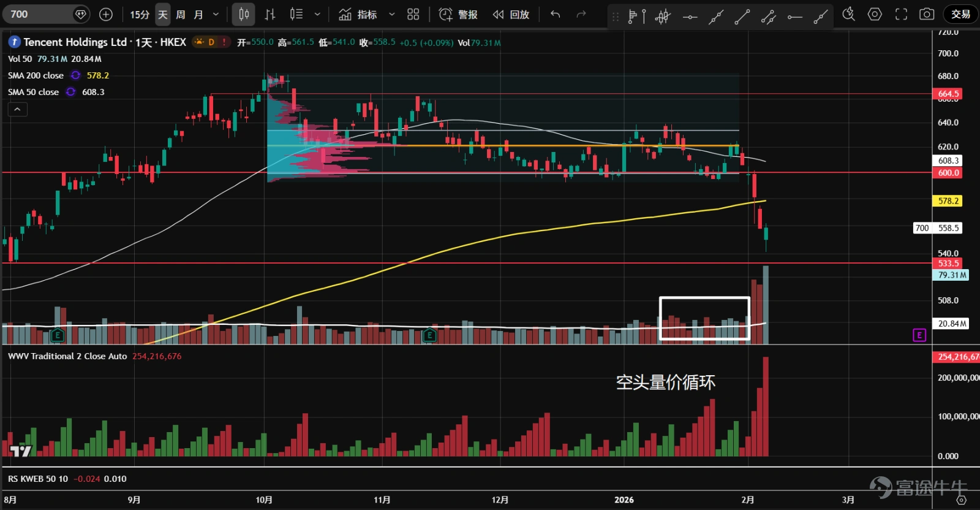Select the parallel channel drawing tool
This screenshot has width=980, height=510.
769,17
